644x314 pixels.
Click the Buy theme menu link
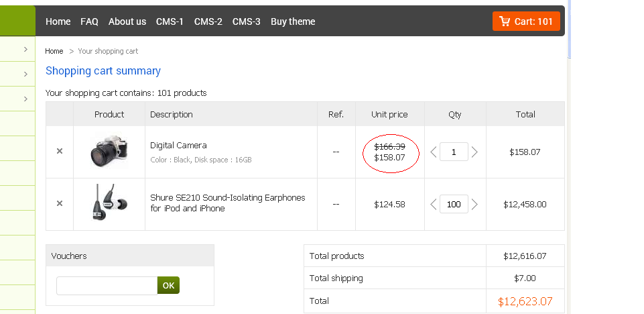point(293,21)
